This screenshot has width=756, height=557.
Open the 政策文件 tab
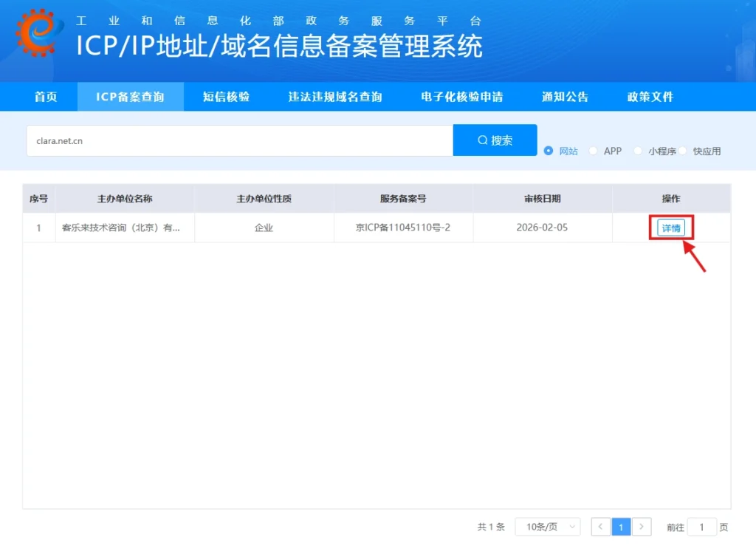[649, 97]
